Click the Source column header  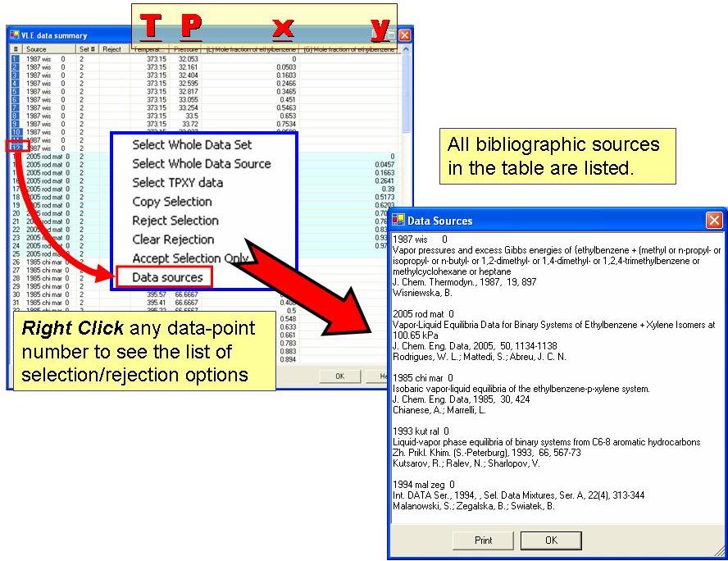[x=36, y=49]
